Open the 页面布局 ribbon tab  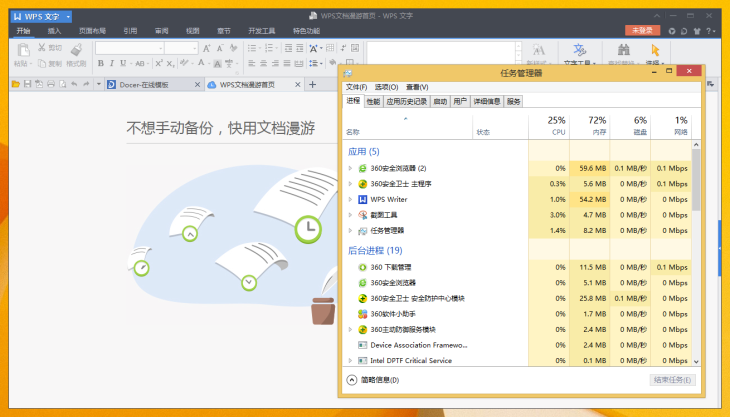click(92, 31)
